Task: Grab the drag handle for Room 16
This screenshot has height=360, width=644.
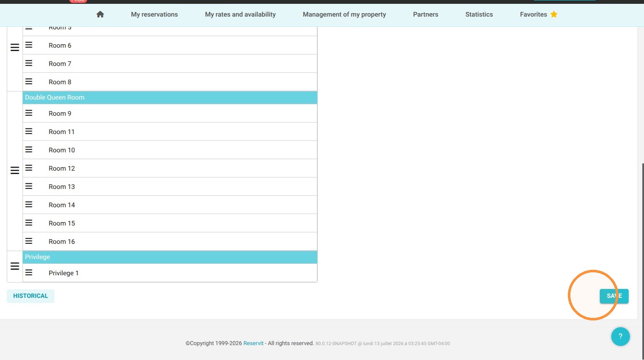Action: pos(29,241)
